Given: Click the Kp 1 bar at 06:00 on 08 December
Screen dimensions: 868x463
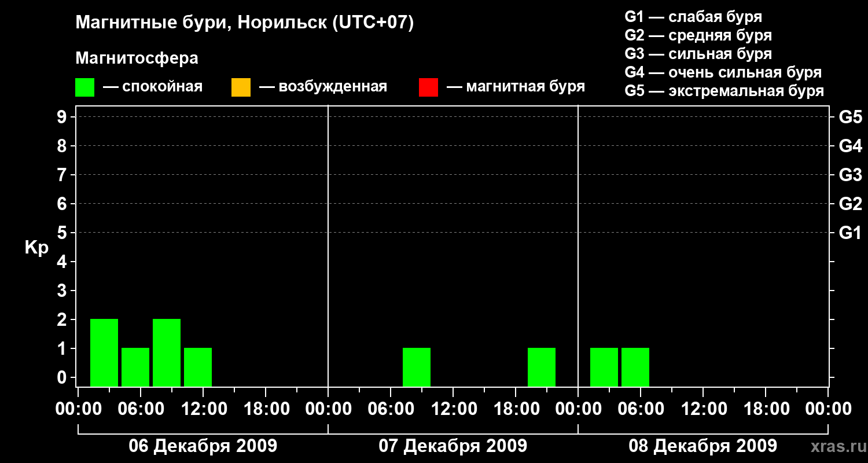Looking at the screenshot, I should 635,367.
